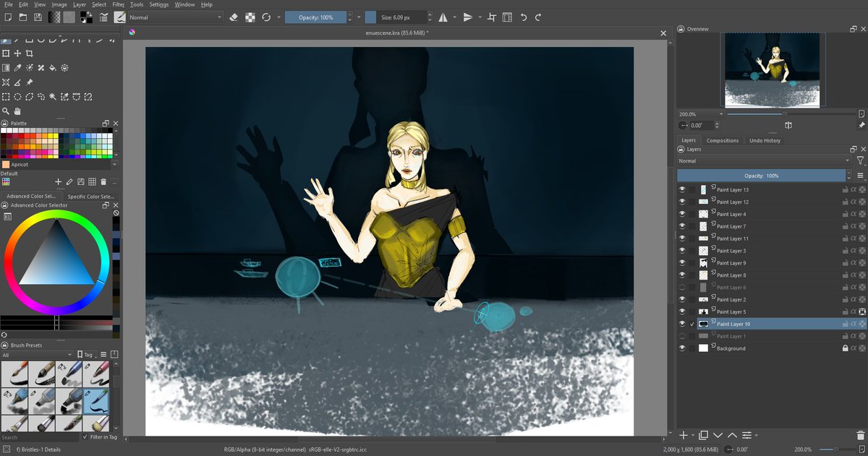Click the brush Opacity slider in toolbar

click(315, 17)
